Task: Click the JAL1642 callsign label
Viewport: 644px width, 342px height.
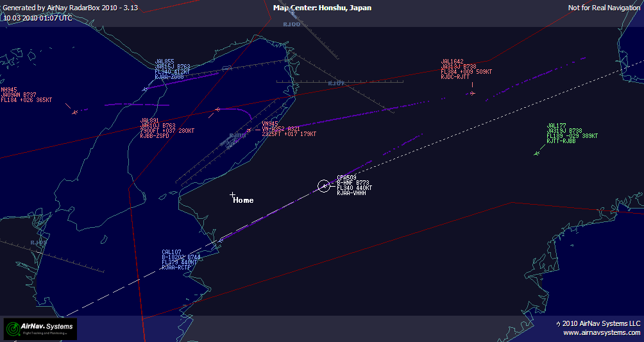Action: pyautogui.click(x=452, y=62)
